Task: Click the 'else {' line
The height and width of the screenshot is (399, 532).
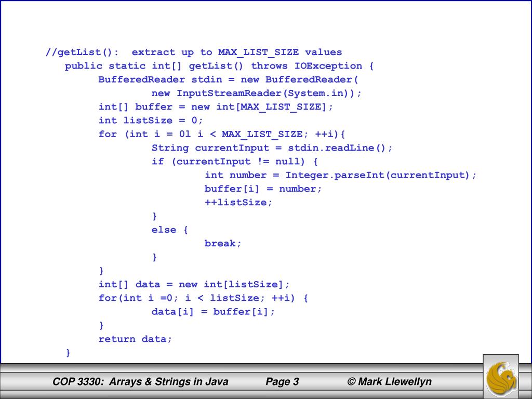Action: point(170,230)
